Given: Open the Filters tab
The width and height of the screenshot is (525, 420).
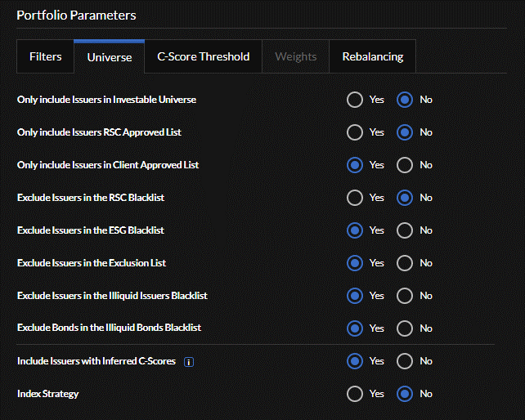Looking at the screenshot, I should click(46, 57).
